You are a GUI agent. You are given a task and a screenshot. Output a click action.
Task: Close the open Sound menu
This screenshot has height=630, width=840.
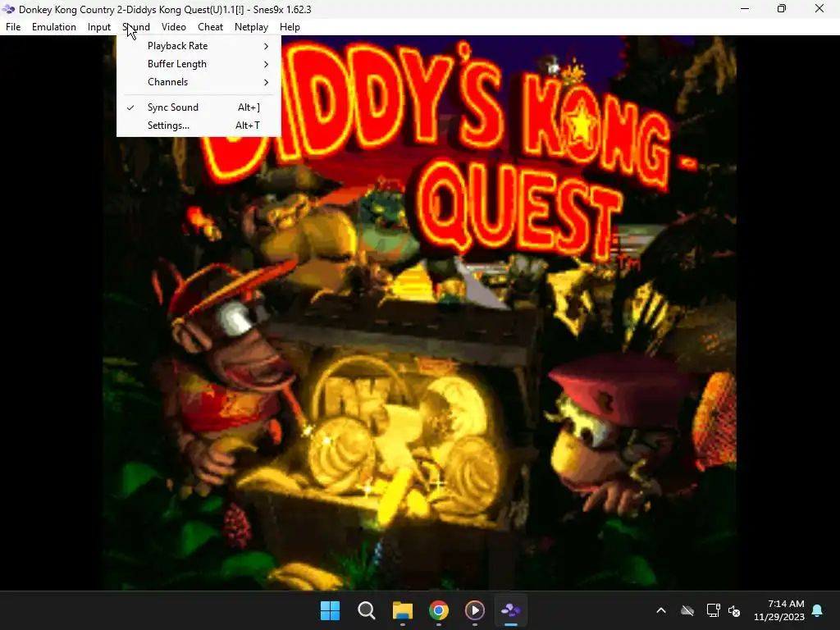click(136, 27)
